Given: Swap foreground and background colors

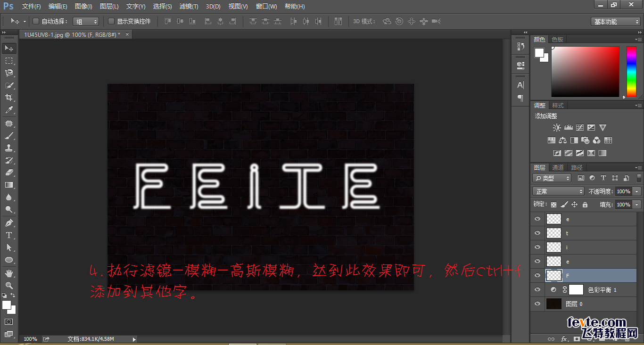Looking at the screenshot, I should (13, 296).
